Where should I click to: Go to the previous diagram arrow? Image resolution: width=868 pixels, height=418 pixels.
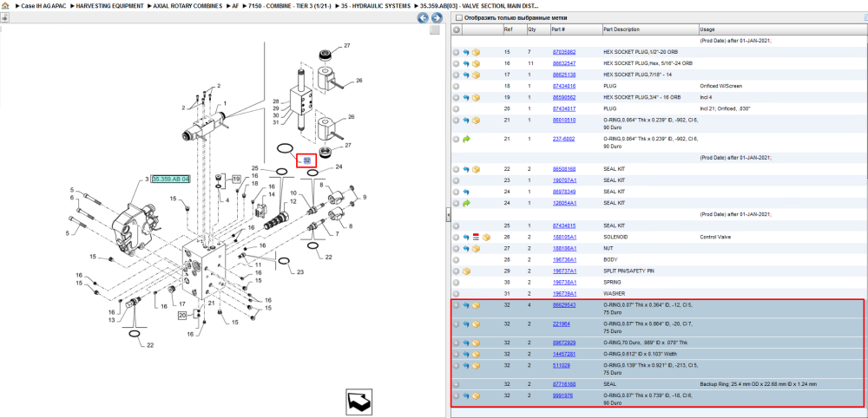point(423,17)
